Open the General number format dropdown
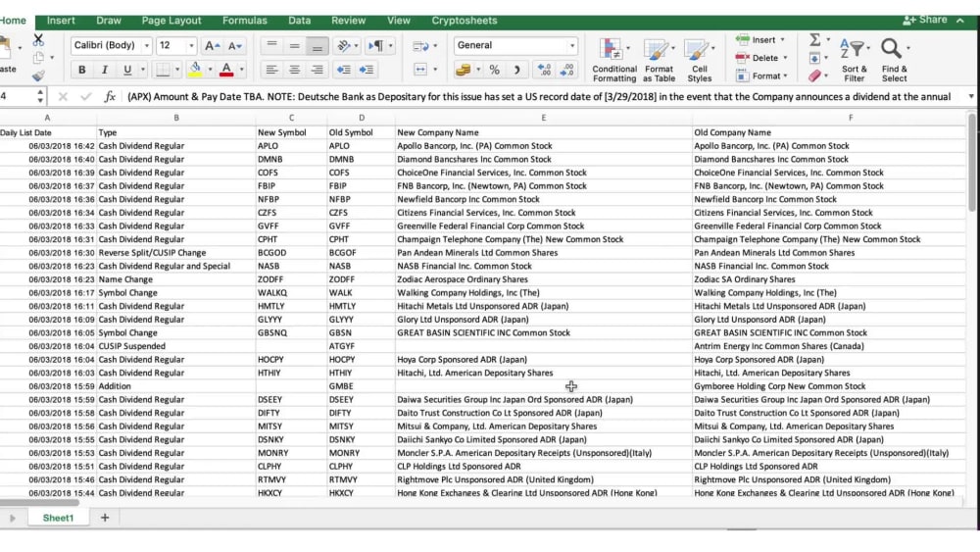The height and width of the screenshot is (552, 980). 572,46
